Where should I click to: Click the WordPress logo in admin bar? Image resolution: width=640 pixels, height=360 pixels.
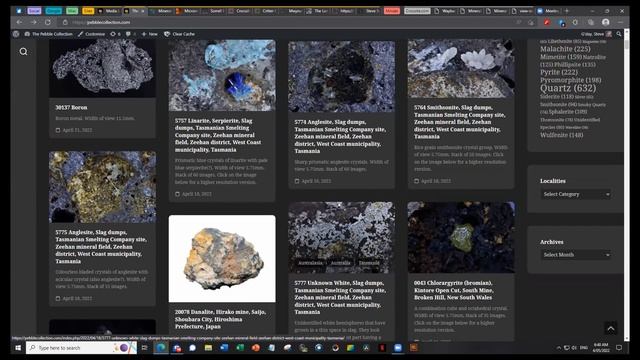point(16,34)
